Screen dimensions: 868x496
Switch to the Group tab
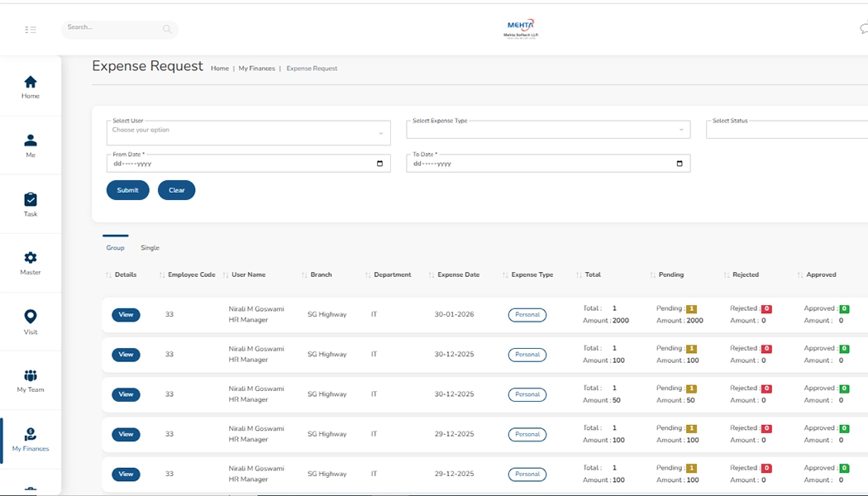tap(115, 248)
